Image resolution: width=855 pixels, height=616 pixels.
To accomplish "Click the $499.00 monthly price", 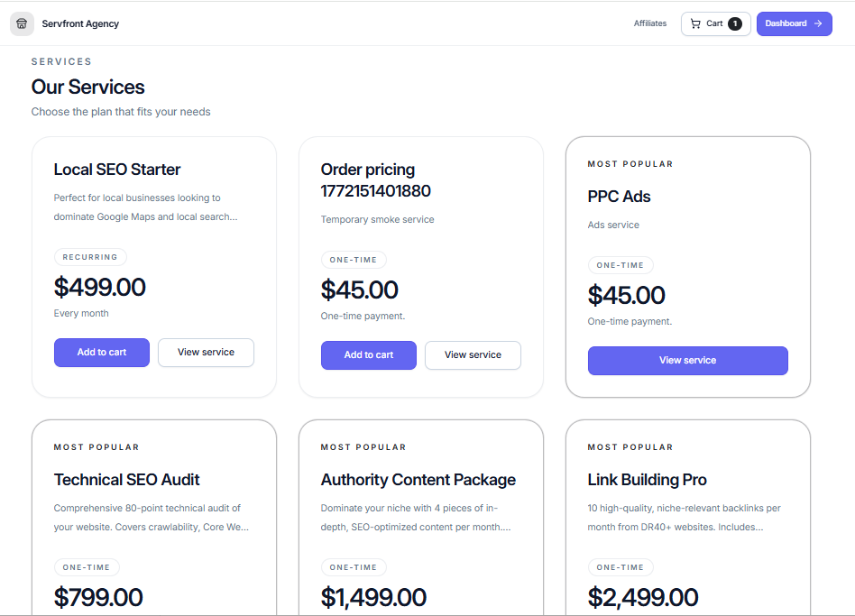I will [x=100, y=288].
